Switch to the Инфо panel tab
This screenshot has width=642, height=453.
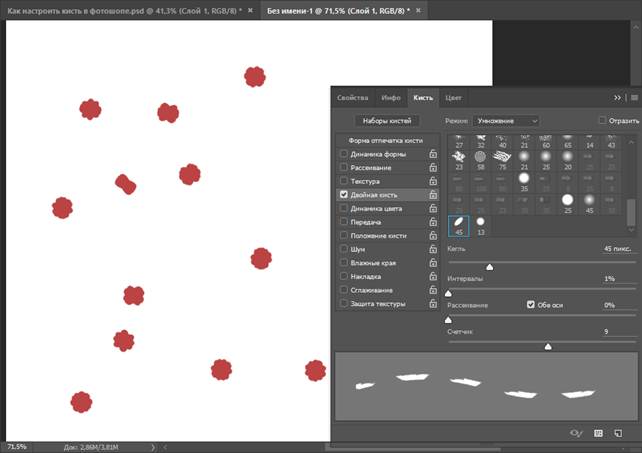point(391,98)
